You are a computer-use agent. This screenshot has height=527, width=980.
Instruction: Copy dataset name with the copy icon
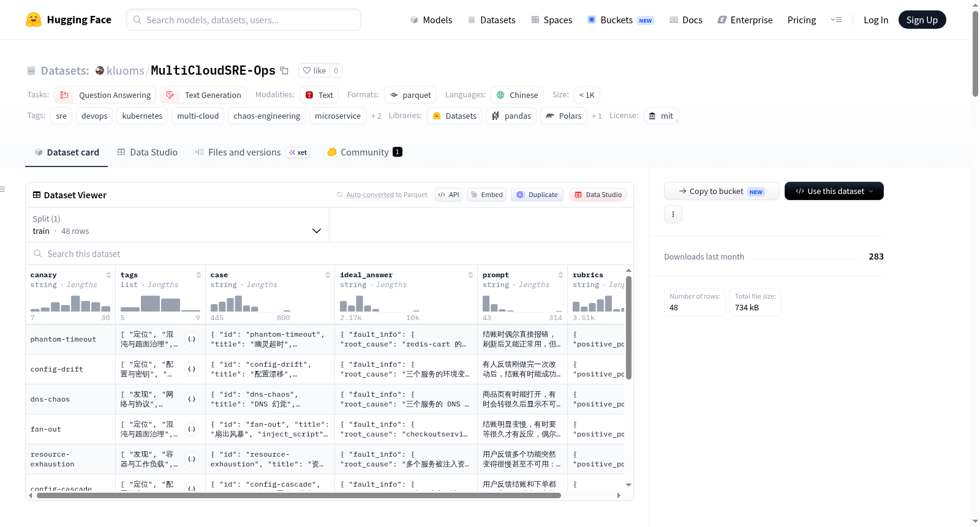click(x=284, y=70)
